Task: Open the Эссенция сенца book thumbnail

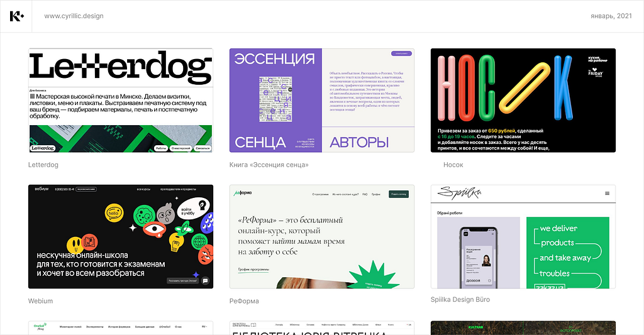Action: click(322, 100)
